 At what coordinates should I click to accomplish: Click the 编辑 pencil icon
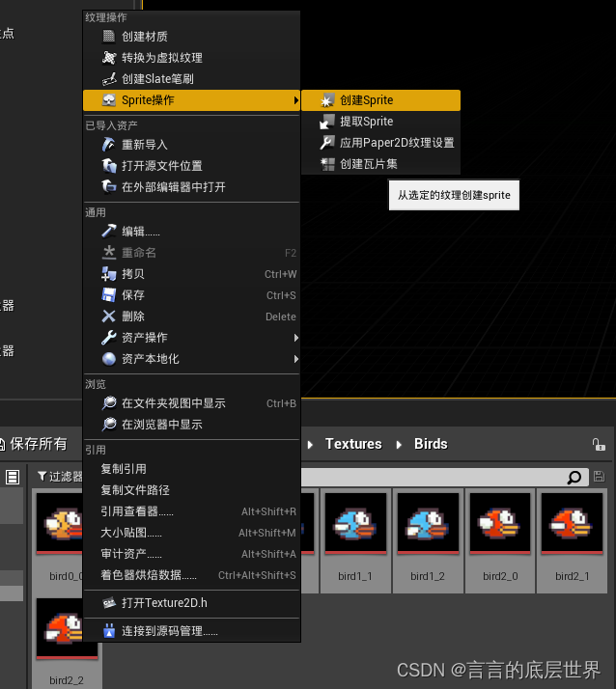(108, 232)
